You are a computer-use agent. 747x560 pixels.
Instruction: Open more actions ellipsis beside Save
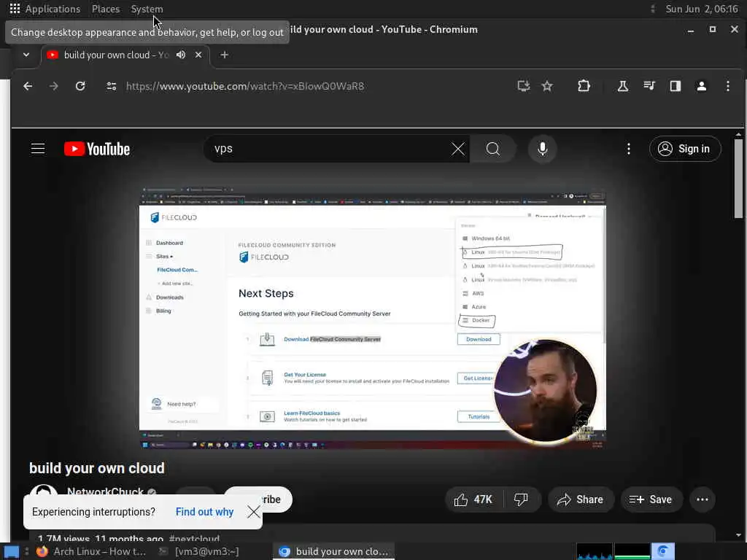pos(703,499)
